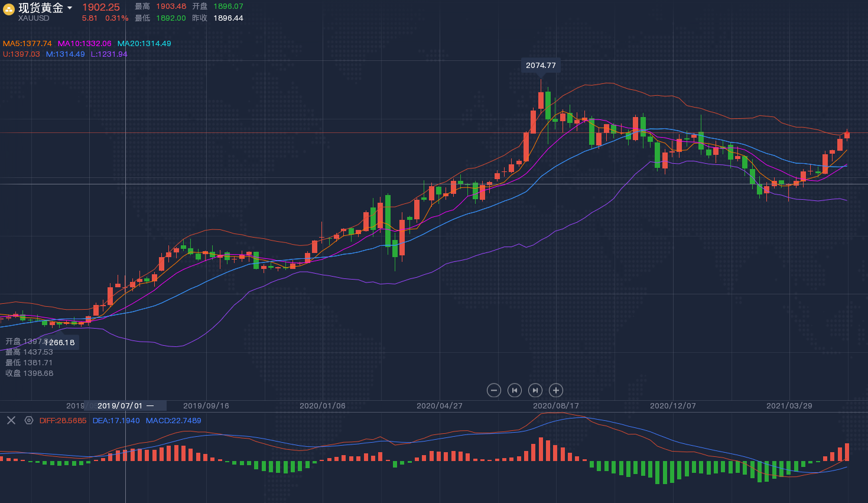Zoom in the chart with plus button
The height and width of the screenshot is (503, 868).
pos(555,390)
